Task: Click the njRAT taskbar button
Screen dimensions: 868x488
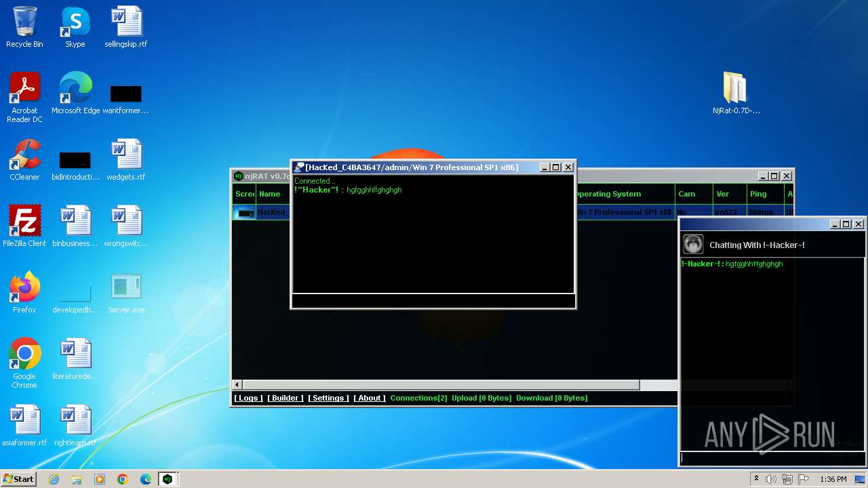Action: (x=167, y=479)
